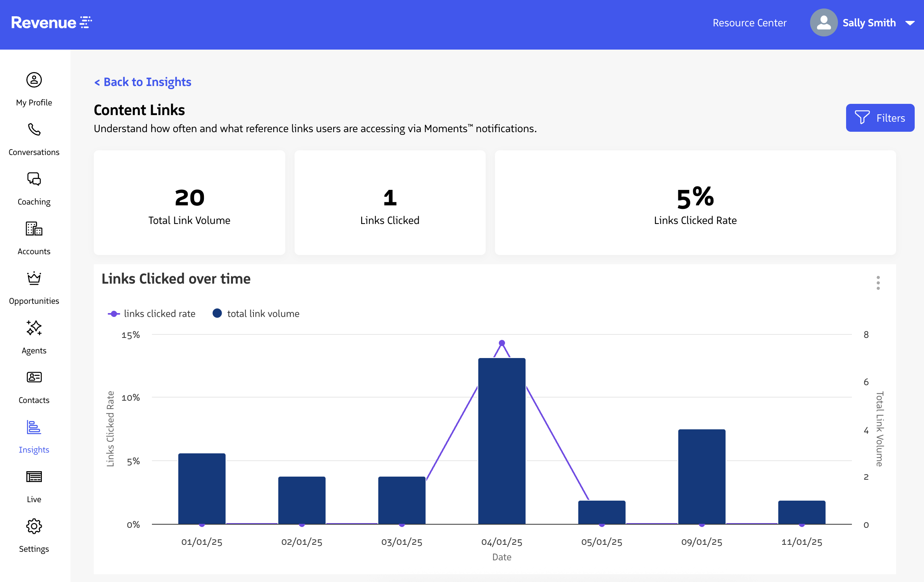The width and height of the screenshot is (924, 582).
Task: Open chart options three-dot menu
Action: [x=878, y=283]
